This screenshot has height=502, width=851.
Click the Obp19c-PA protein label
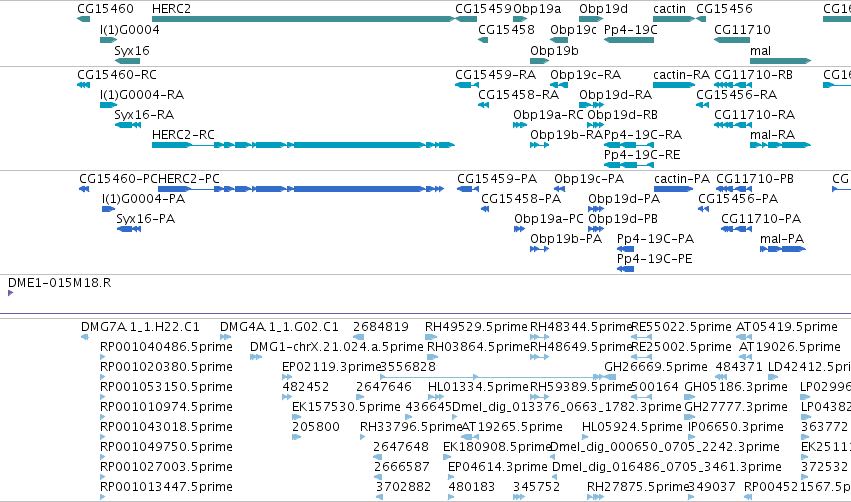589,179
